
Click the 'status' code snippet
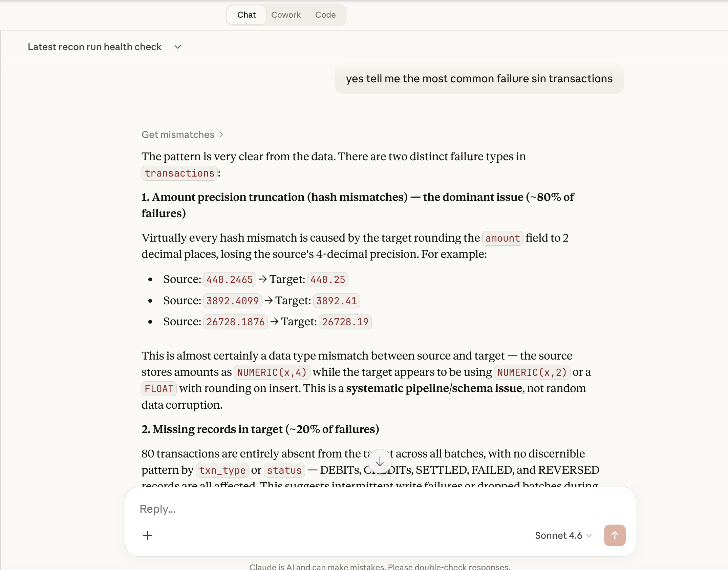coord(284,470)
